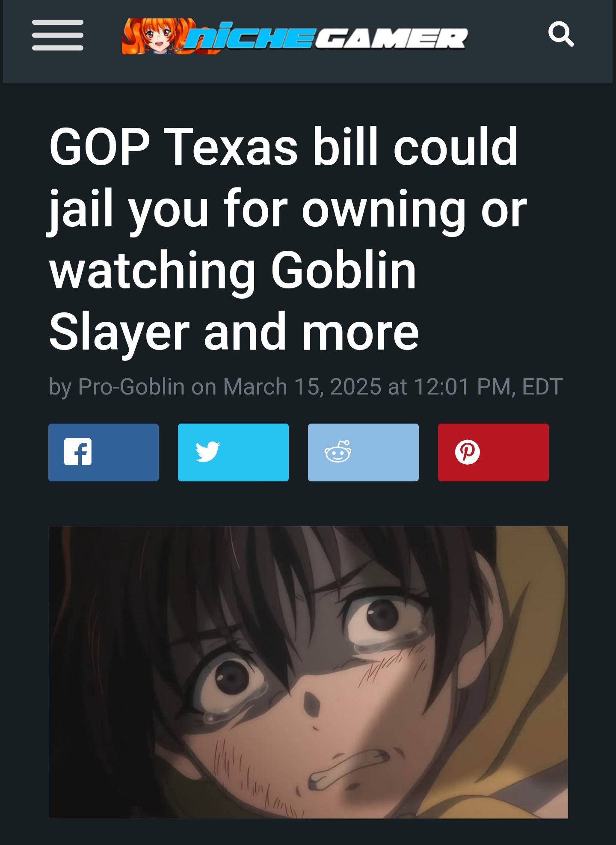The width and height of the screenshot is (616, 845).
Task: Open the Goblin Slayer article image
Action: (308, 672)
